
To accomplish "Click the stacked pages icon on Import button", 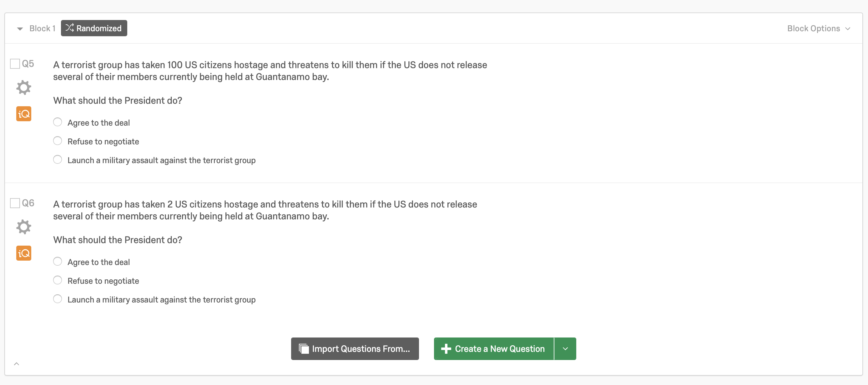I will point(304,349).
